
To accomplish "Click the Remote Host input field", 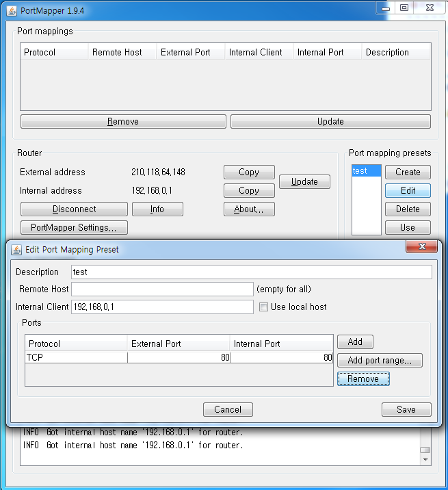I will [x=162, y=289].
